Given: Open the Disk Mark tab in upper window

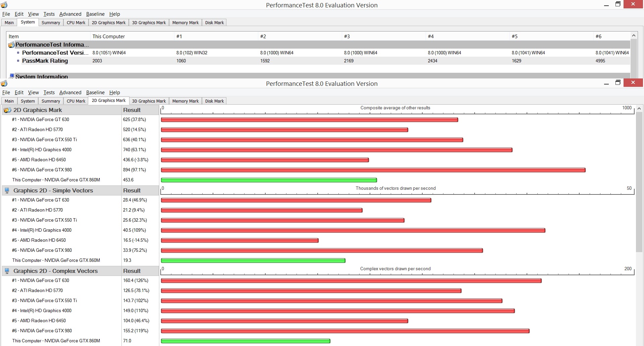Looking at the screenshot, I should click(x=214, y=22).
